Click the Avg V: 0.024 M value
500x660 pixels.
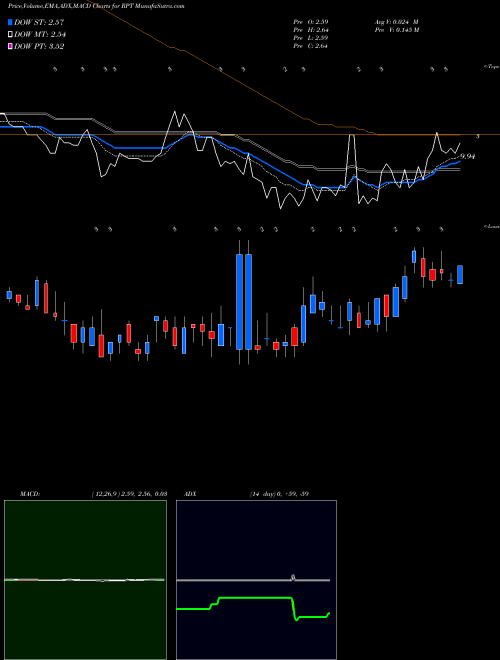396,21
